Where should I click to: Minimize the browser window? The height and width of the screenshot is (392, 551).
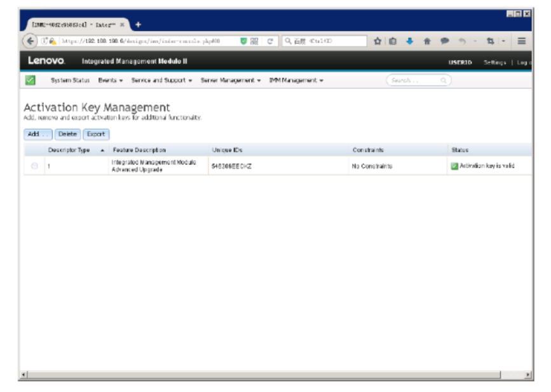point(510,14)
